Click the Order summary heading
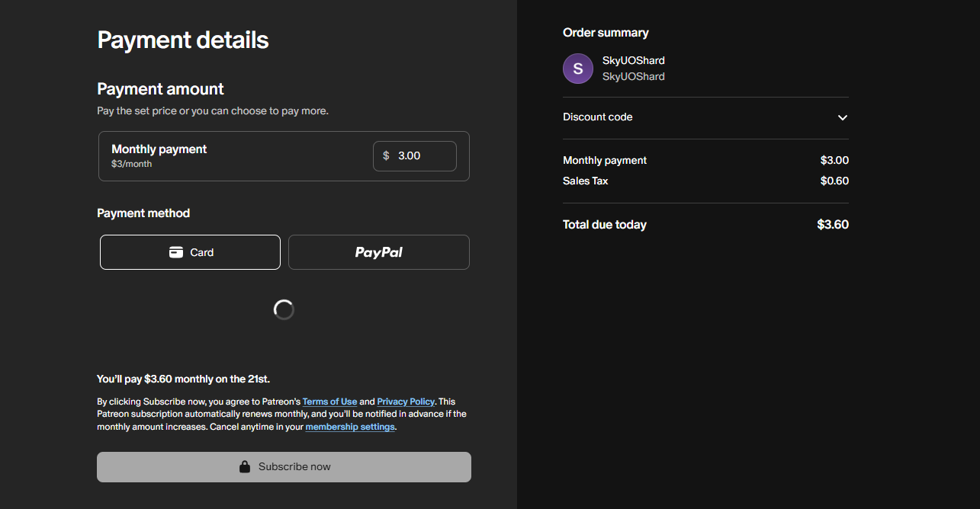This screenshot has height=509, width=980. 606,33
